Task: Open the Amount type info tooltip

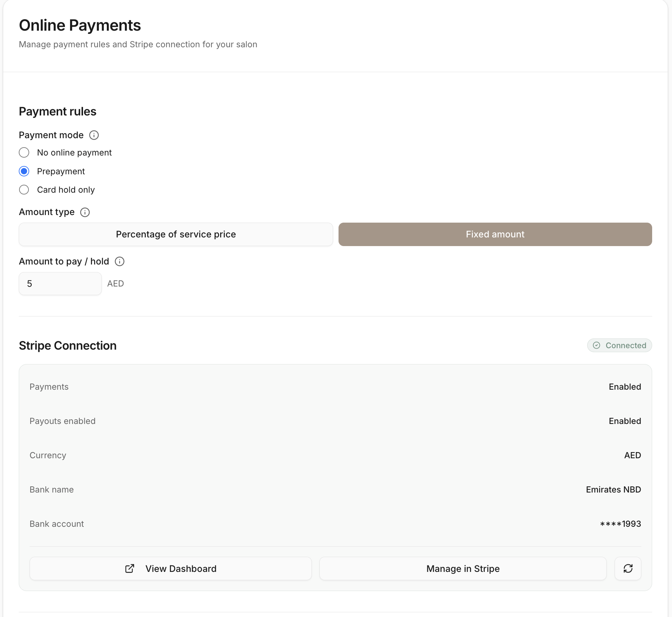Action: (x=85, y=212)
